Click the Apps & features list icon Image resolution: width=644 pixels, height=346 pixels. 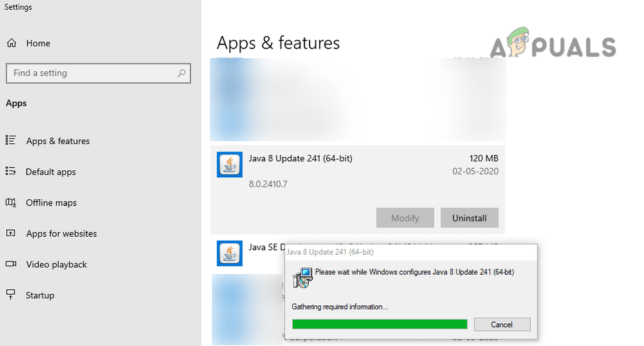(10, 140)
